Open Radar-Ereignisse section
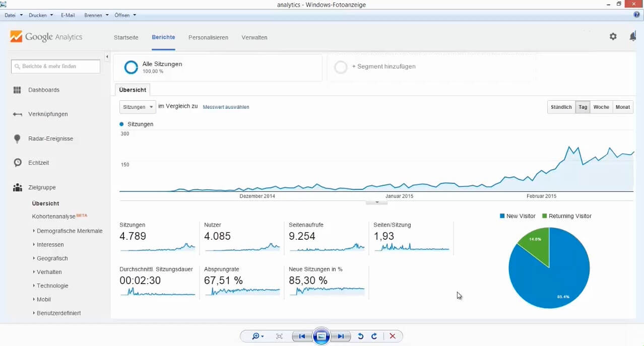Screen dimensions: 644x346 coord(50,139)
